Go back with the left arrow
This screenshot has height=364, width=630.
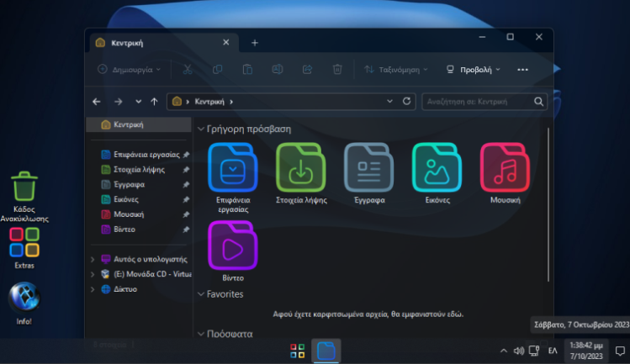coord(97,102)
